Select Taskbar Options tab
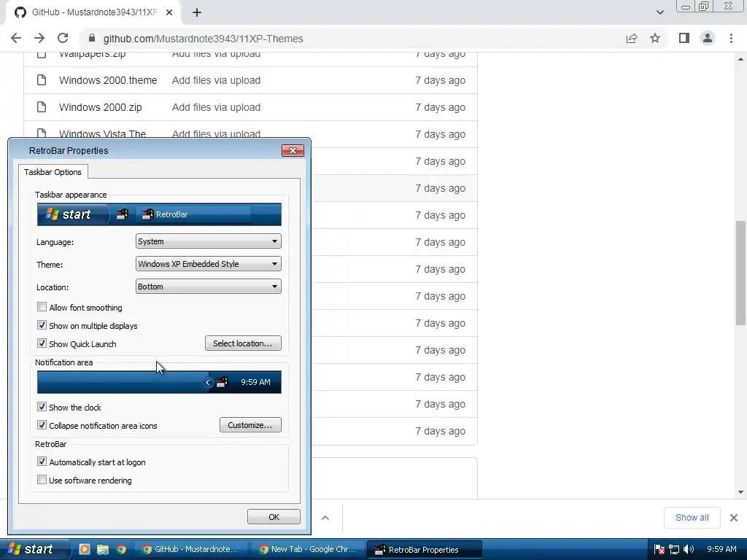 (53, 172)
